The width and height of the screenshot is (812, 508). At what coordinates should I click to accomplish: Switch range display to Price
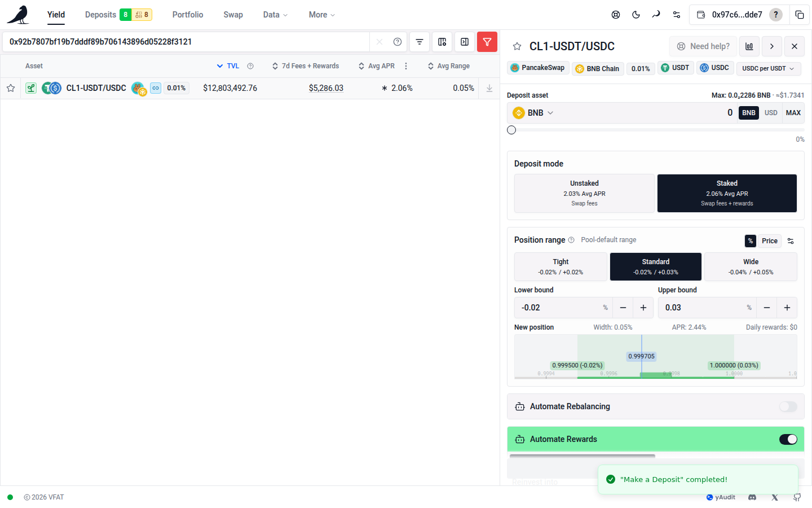click(769, 241)
